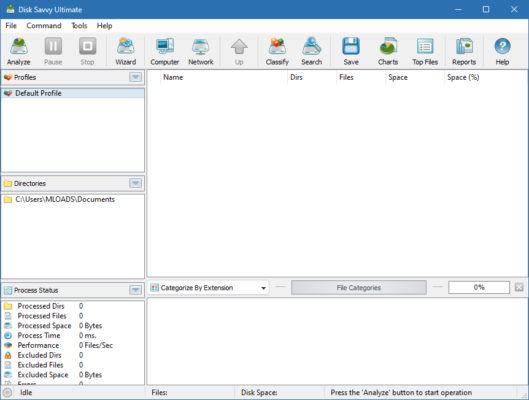
Task: Open the File menu
Action: click(x=11, y=26)
